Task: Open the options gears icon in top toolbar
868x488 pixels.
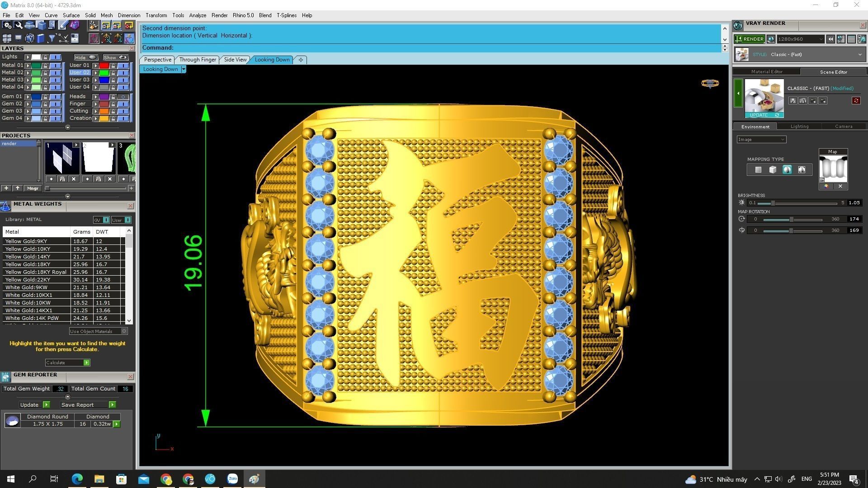Action: 7,25
